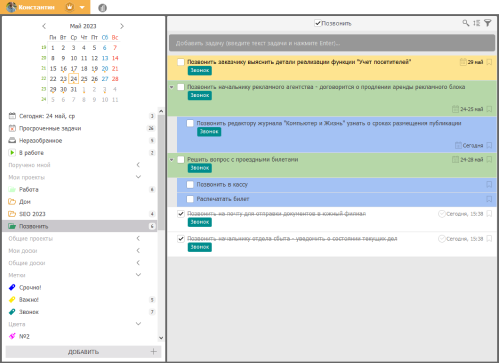Click the search magnifier icon

pos(465,23)
